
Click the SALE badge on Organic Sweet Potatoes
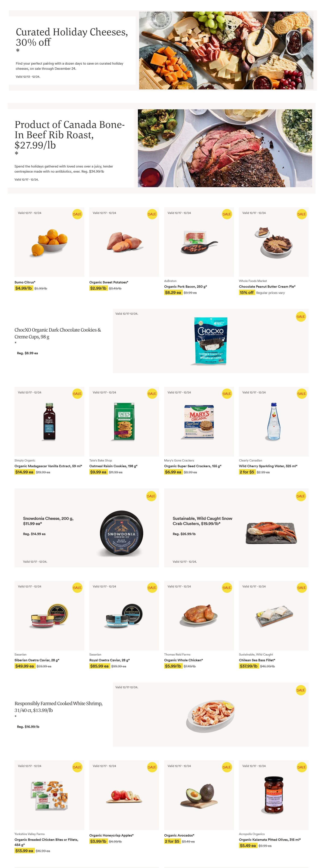click(152, 214)
